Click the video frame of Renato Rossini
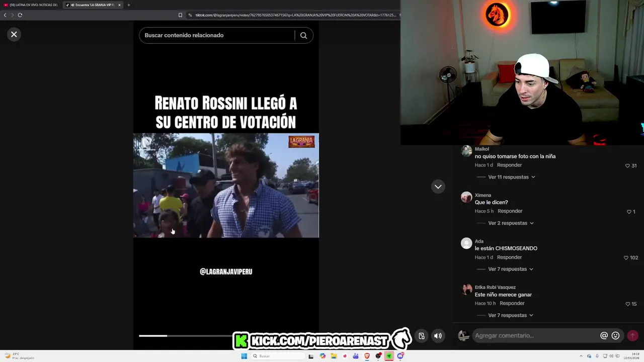 (x=226, y=186)
